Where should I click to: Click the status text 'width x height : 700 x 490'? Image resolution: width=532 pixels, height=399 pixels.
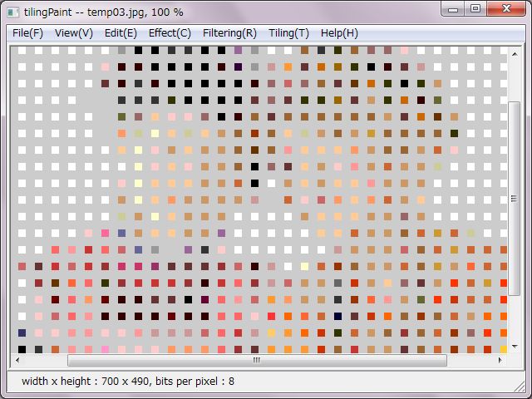click(x=85, y=382)
